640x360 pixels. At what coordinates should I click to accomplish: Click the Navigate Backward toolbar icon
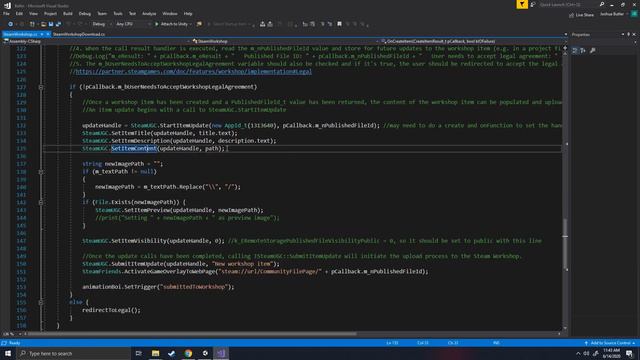(10, 24)
